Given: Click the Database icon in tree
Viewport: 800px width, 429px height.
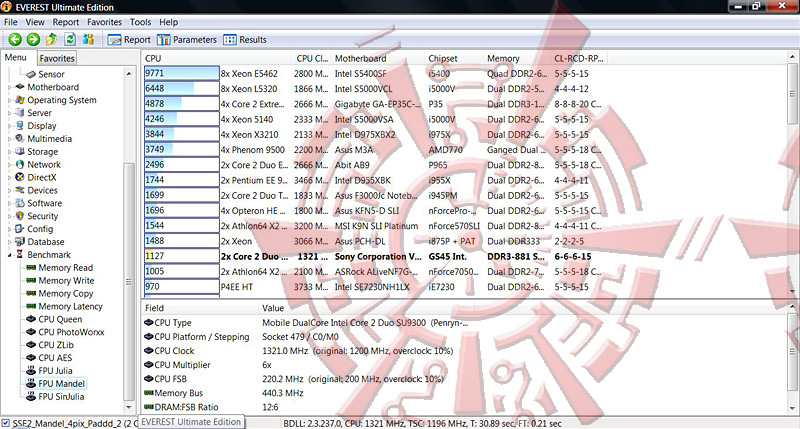Looking at the screenshot, I should (20, 241).
